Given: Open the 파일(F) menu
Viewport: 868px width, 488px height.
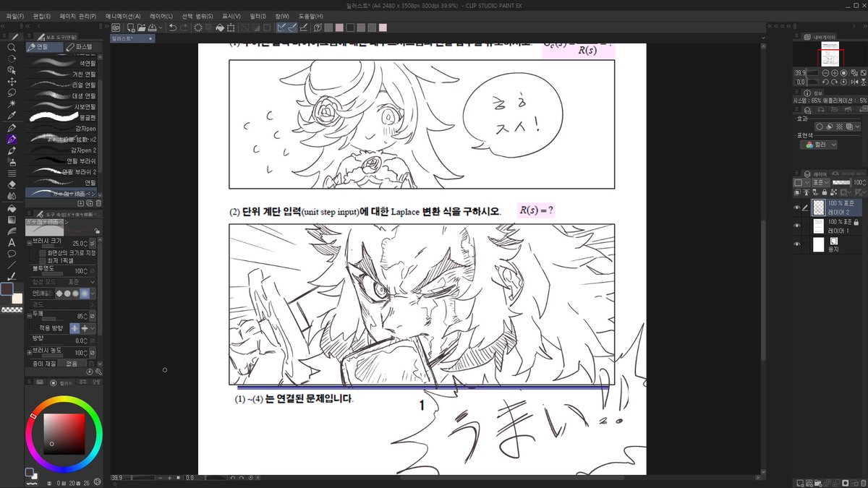Looking at the screenshot, I should tap(14, 16).
